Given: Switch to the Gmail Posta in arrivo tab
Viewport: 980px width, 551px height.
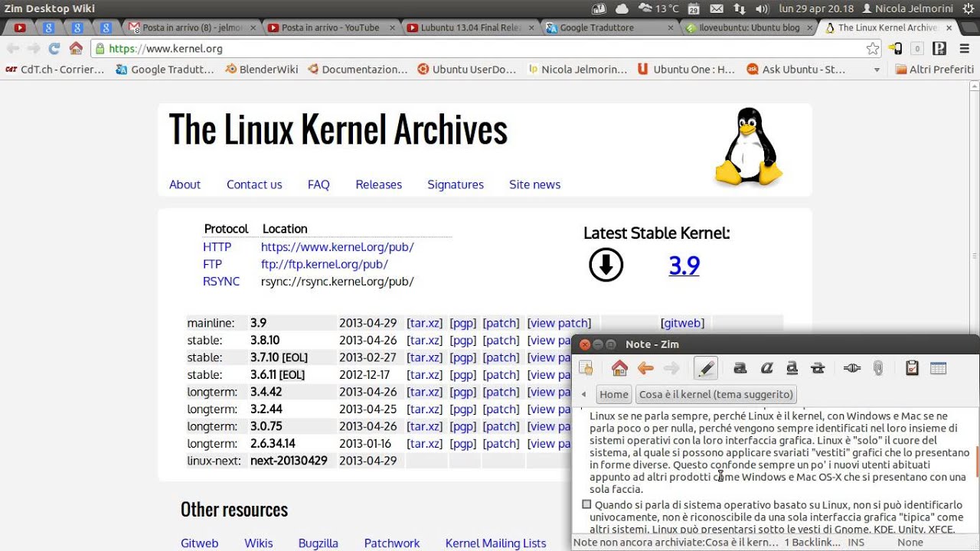Looking at the screenshot, I should 192,28.
